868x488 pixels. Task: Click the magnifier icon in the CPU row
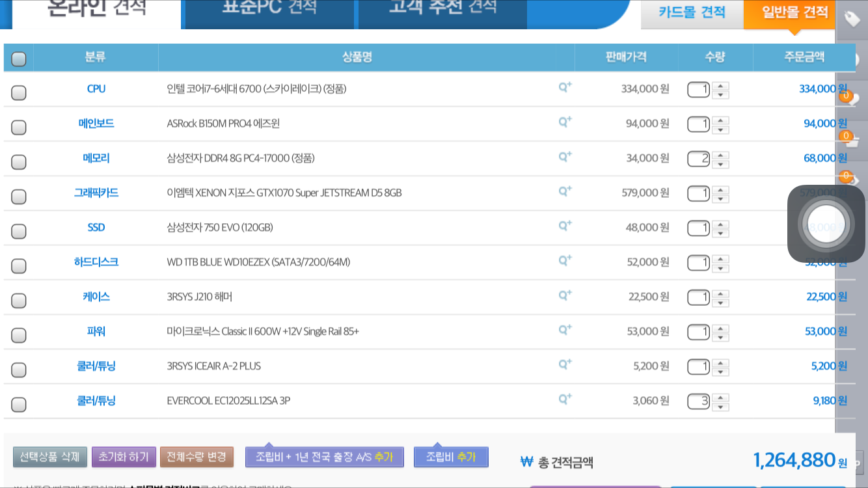click(565, 87)
